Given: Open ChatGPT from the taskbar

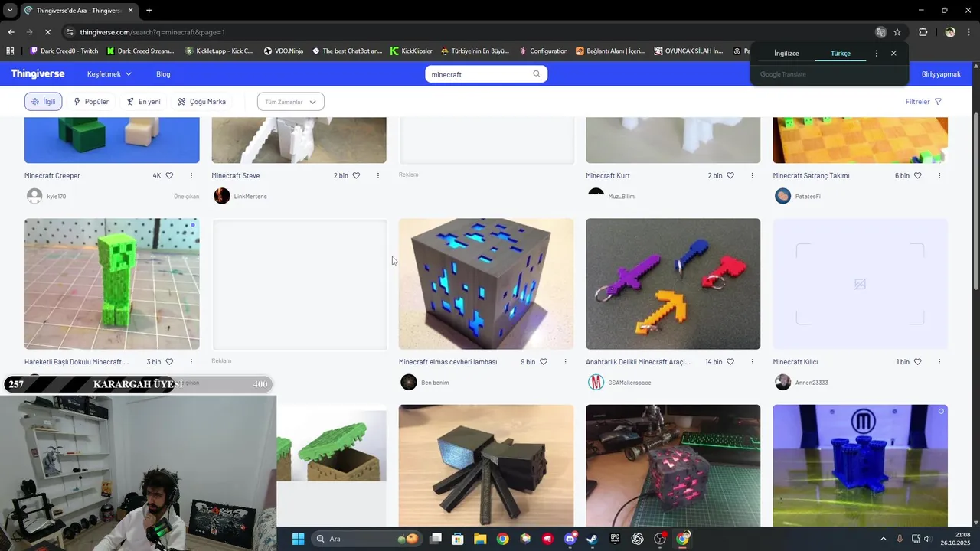Looking at the screenshot, I should (x=638, y=539).
